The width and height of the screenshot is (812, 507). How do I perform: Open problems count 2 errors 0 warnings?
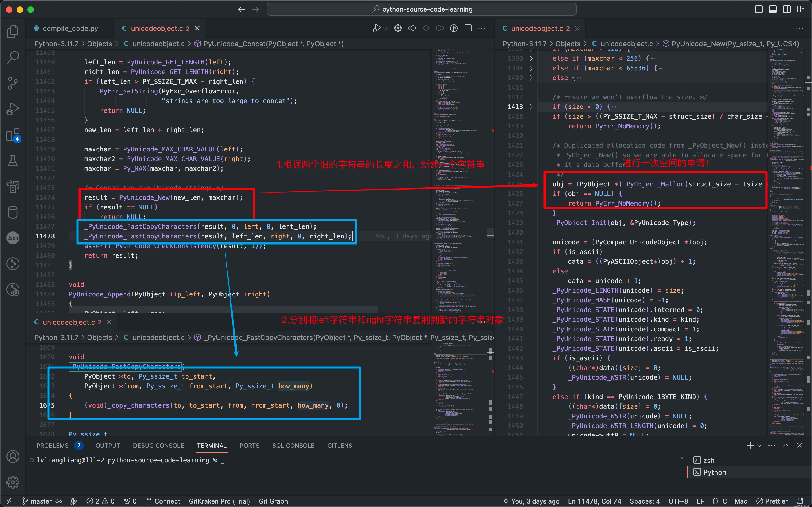[101, 501]
